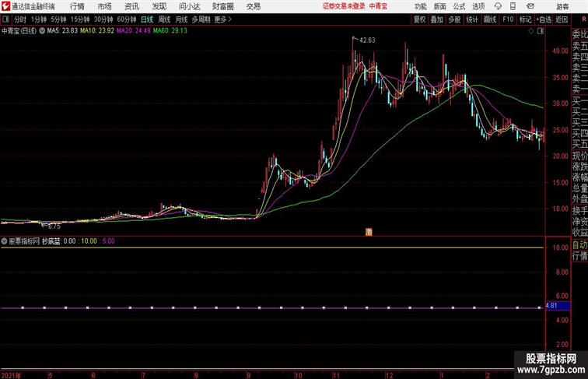Switch to the 1分钟 period tab

(x=39, y=19)
